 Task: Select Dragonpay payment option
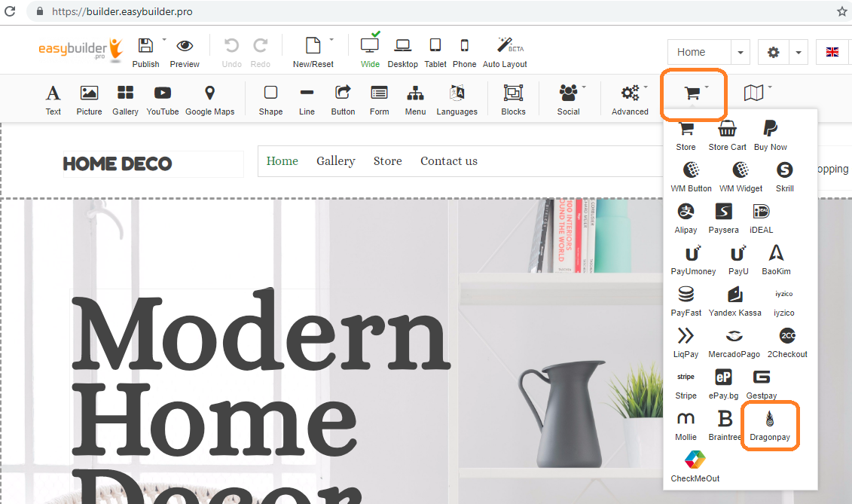point(770,425)
